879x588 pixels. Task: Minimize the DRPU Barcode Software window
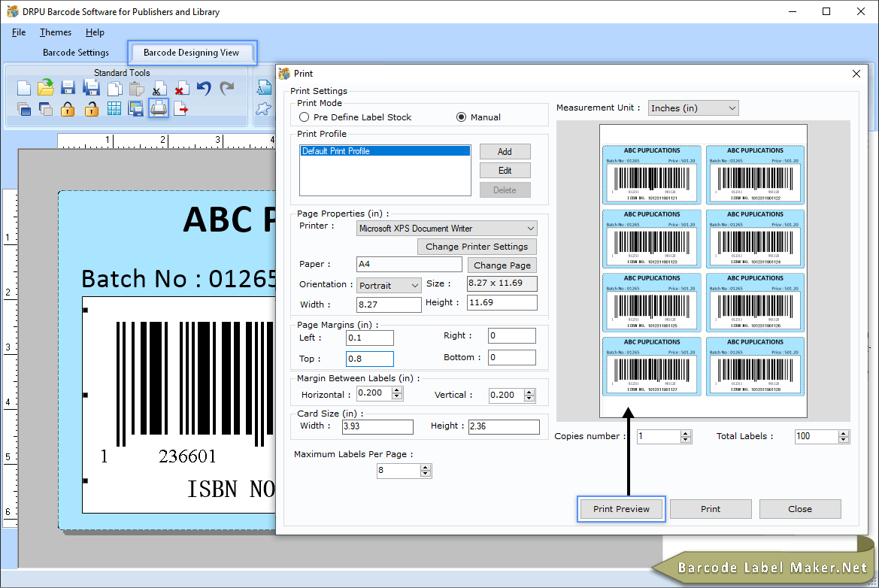(793, 11)
